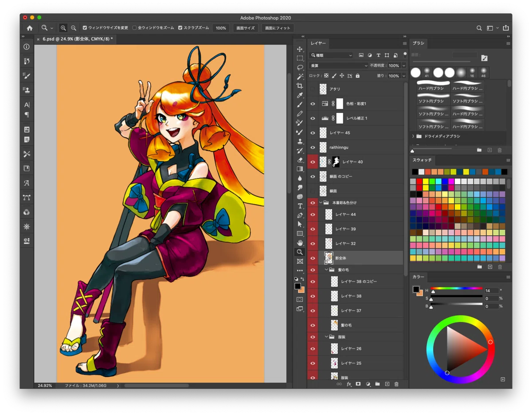
Task: Open the search icon in options bar
Action: tap(479, 28)
